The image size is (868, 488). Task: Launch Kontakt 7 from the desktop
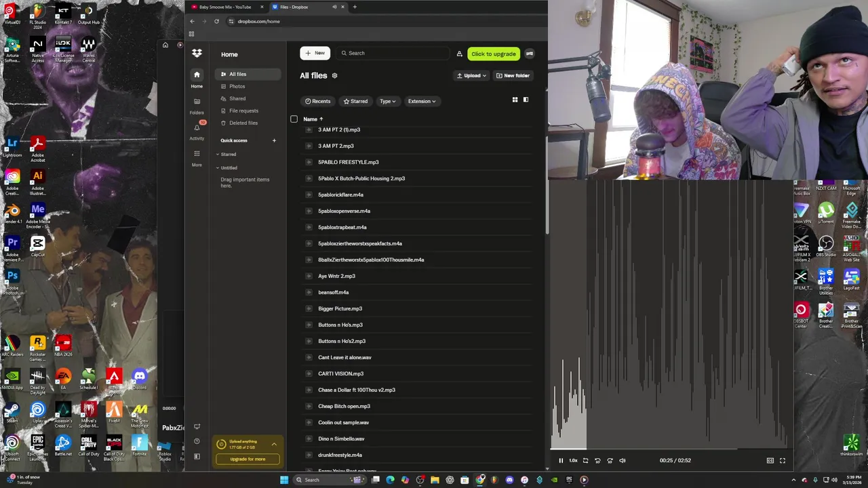coord(63,14)
